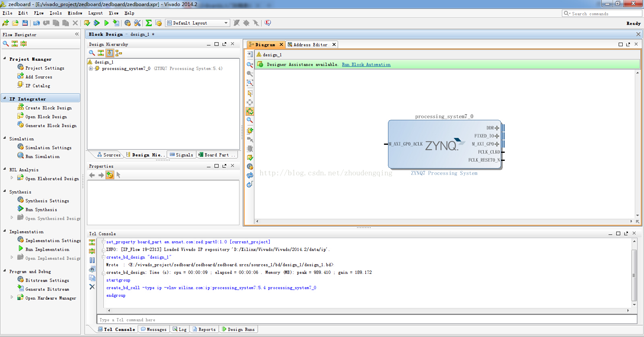Viewport: 644px width, 337px height.
Task: Click the zoom-to-area icon in the diagram toolbar
Action: point(250,83)
